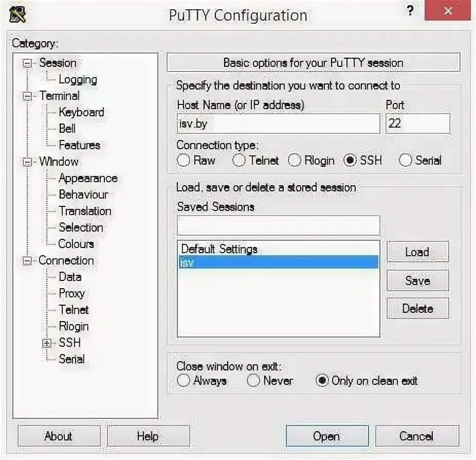
Task: Open the Appearance settings category
Action: tap(88, 179)
